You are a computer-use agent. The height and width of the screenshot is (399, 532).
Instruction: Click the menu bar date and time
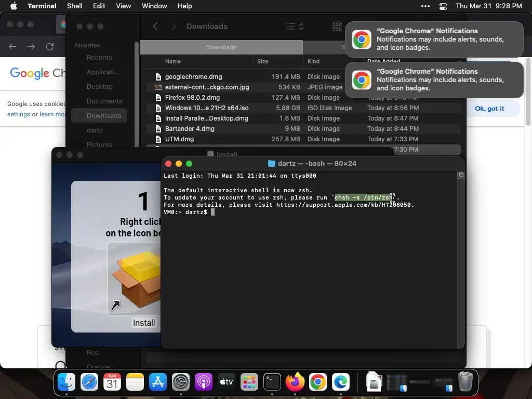488,6
